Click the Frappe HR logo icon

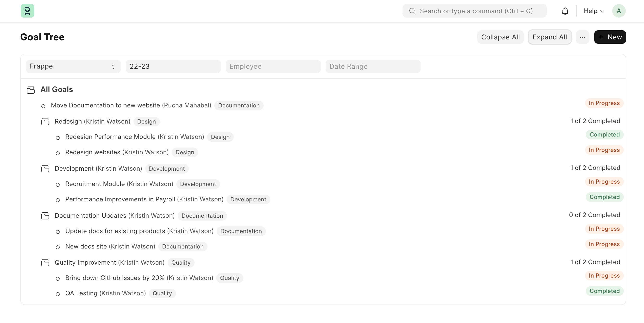coord(27,11)
